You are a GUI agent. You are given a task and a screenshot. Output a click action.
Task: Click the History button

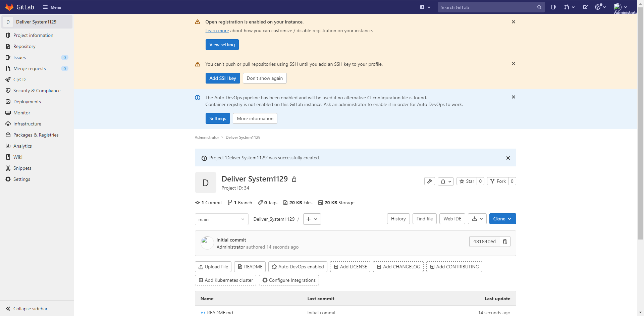coord(398,219)
